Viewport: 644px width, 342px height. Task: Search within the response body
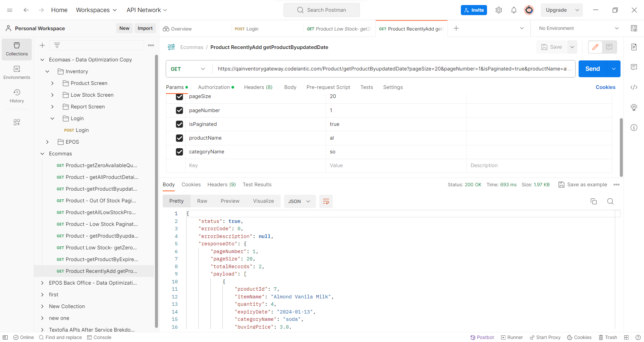click(610, 201)
